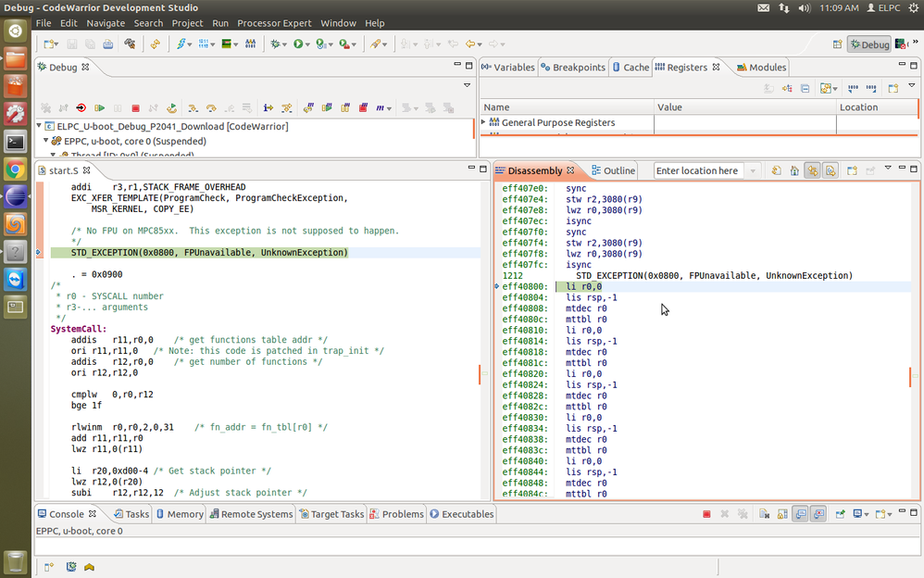Screen dimensions: 924x578
Task: Click the Open Perspective icon
Action: (837, 44)
